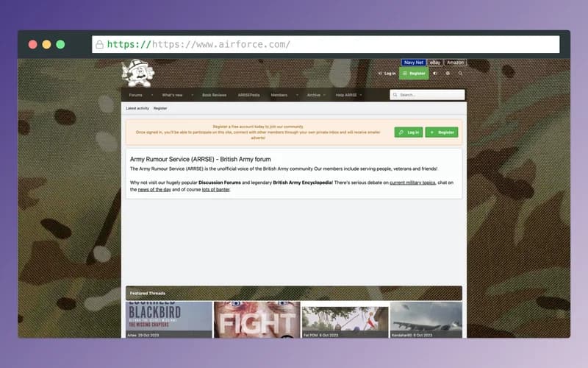Viewport: 588px width, 368px height.
Task: Click the Featured Threads header
Action: (293, 293)
